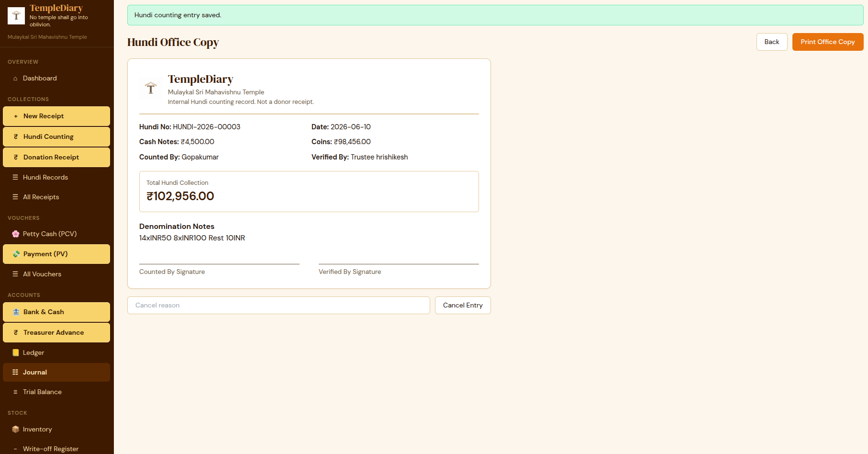Click the Back button
868x454 pixels.
772,42
